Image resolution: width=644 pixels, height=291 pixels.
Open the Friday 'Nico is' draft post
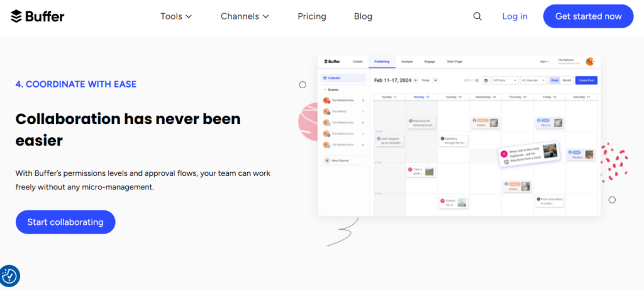pos(550,123)
